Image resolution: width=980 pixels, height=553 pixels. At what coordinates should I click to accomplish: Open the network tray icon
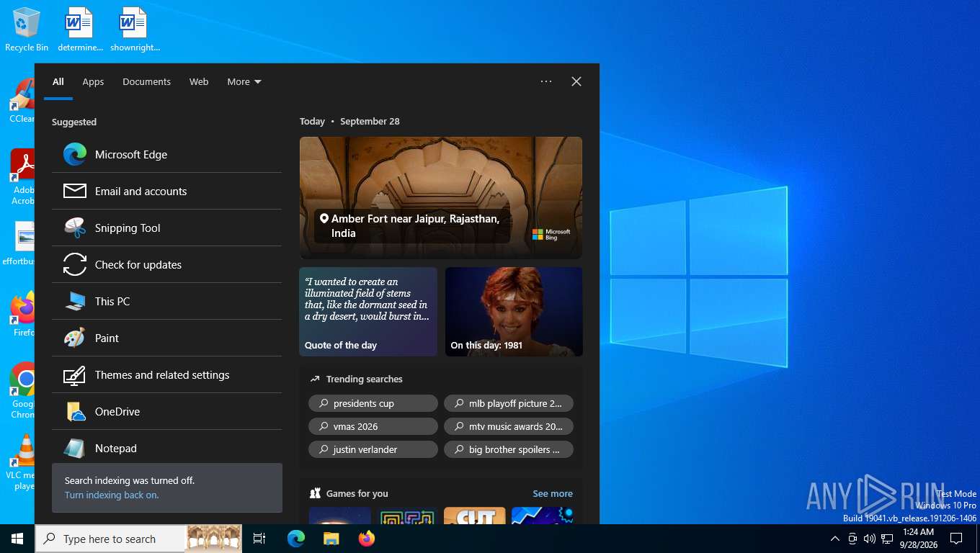[887, 539]
